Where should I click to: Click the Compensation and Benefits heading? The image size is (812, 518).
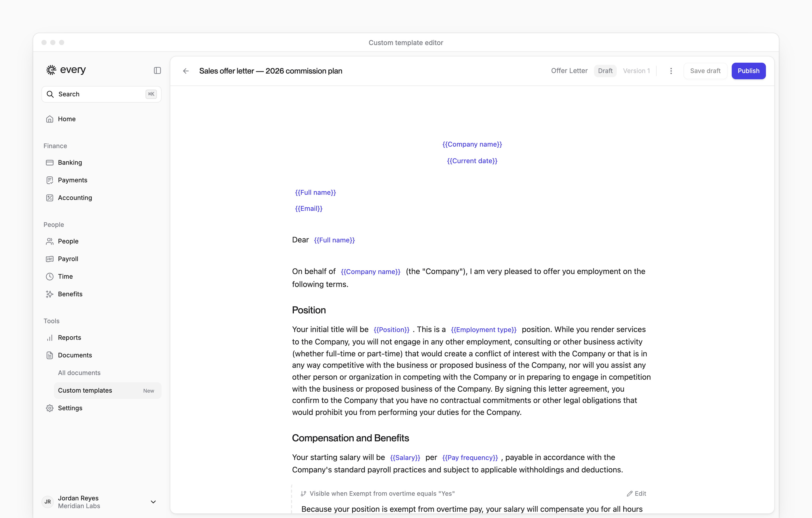[x=350, y=438]
